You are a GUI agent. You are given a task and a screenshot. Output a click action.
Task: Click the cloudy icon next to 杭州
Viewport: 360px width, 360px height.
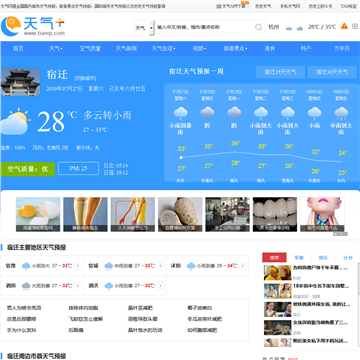click(x=289, y=28)
